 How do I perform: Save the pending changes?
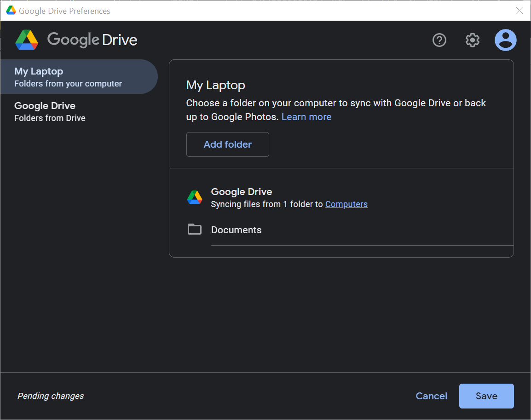coord(486,396)
